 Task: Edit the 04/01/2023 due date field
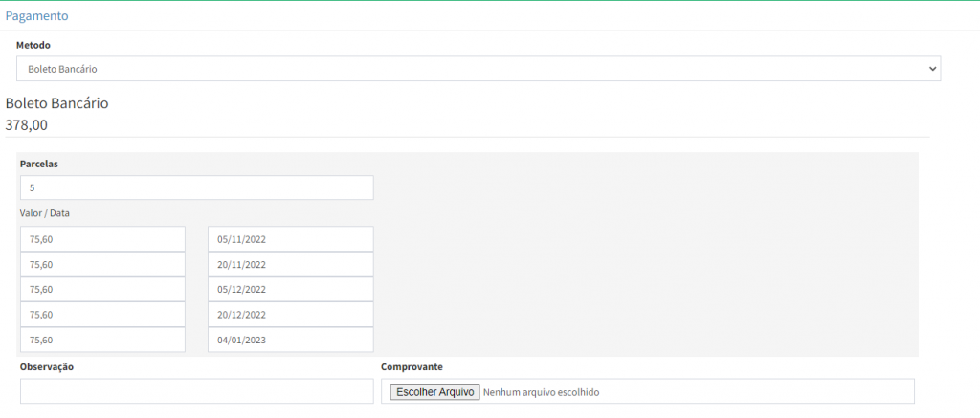pos(290,340)
